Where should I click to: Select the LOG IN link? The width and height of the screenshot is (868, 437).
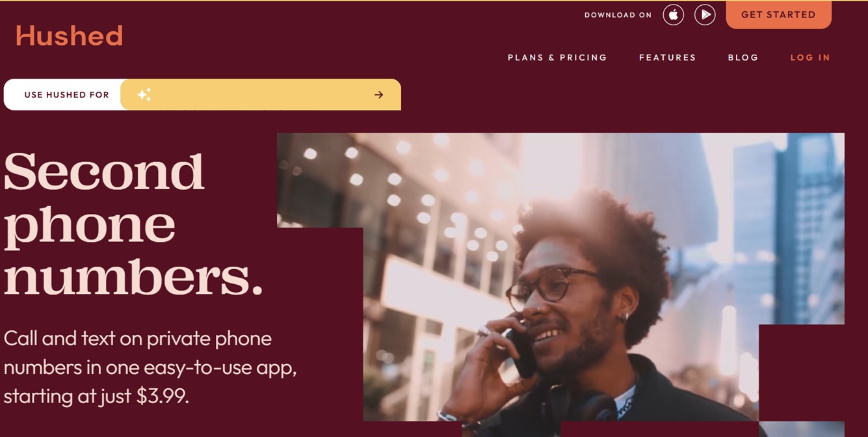tap(810, 57)
